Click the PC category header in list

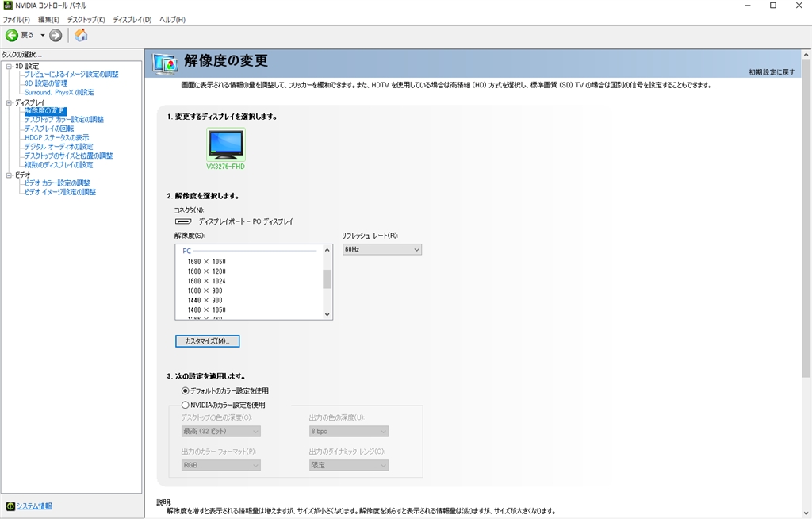187,251
